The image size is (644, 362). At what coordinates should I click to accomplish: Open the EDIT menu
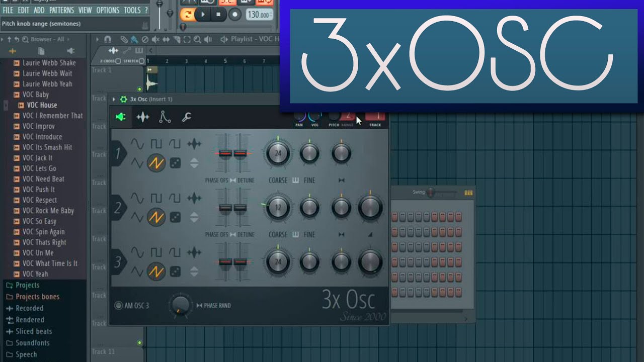click(24, 10)
